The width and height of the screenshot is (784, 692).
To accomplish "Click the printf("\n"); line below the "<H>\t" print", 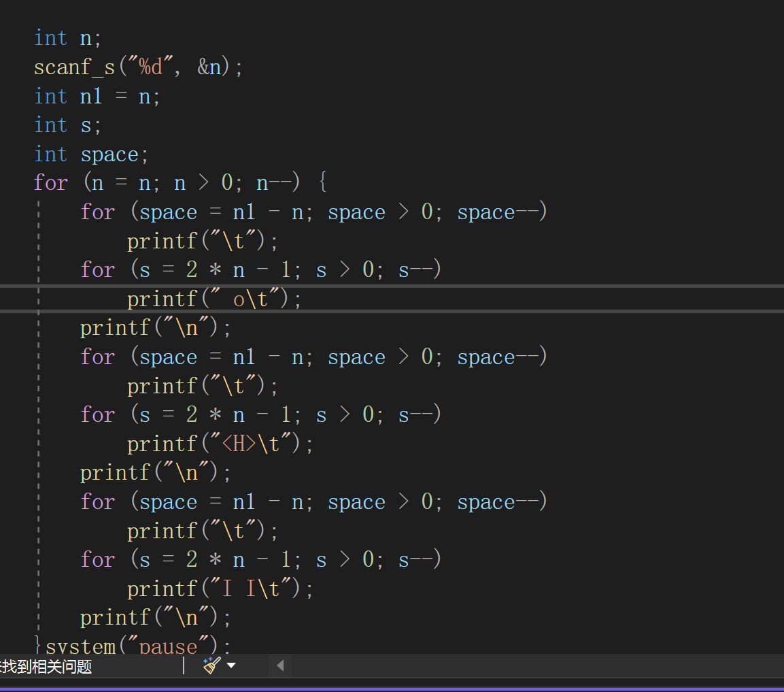I will (156, 472).
